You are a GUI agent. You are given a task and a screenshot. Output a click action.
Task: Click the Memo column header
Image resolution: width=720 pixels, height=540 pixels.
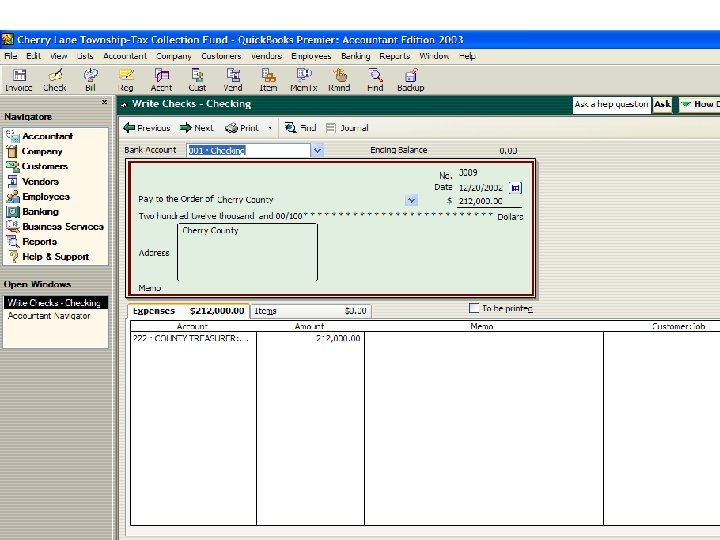pyautogui.click(x=482, y=326)
